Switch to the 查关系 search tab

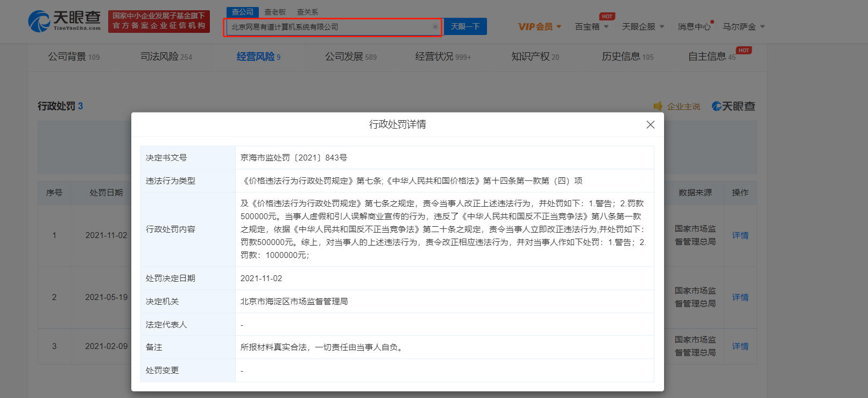coord(308,12)
